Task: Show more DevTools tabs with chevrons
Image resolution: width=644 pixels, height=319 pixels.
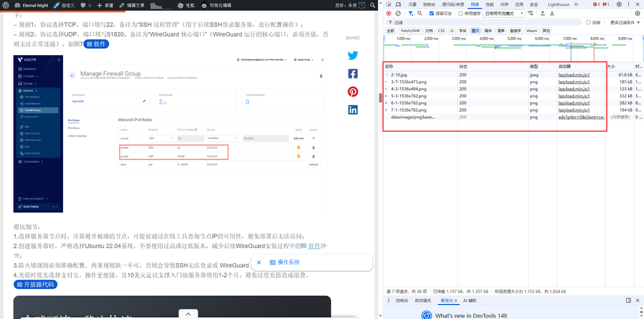Action: click(576, 4)
